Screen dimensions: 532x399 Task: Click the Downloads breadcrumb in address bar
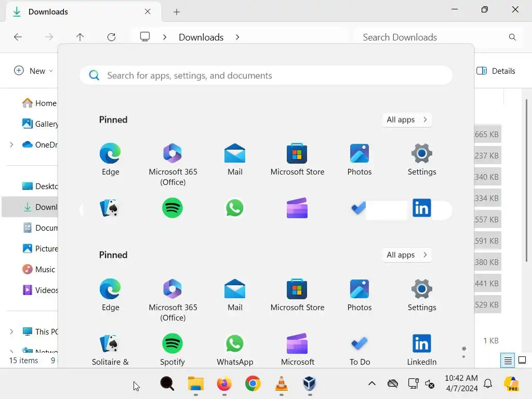tap(201, 37)
